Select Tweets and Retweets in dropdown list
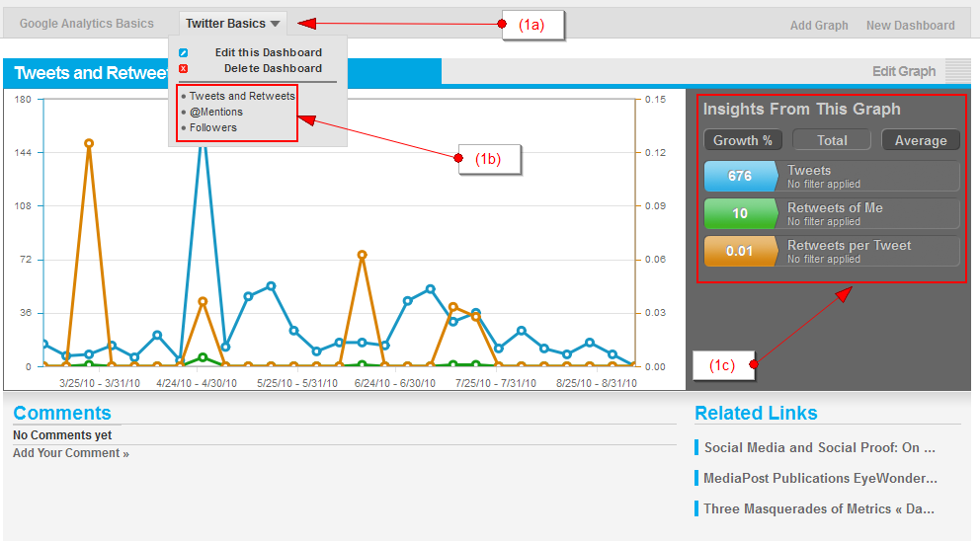Screen dimensions: 980x544 [x=242, y=96]
